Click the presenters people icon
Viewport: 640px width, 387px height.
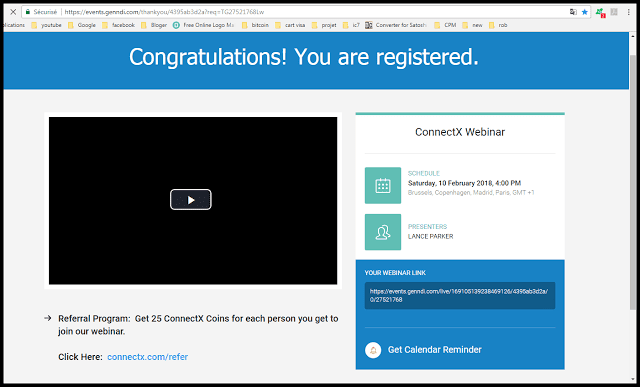pos(383,232)
